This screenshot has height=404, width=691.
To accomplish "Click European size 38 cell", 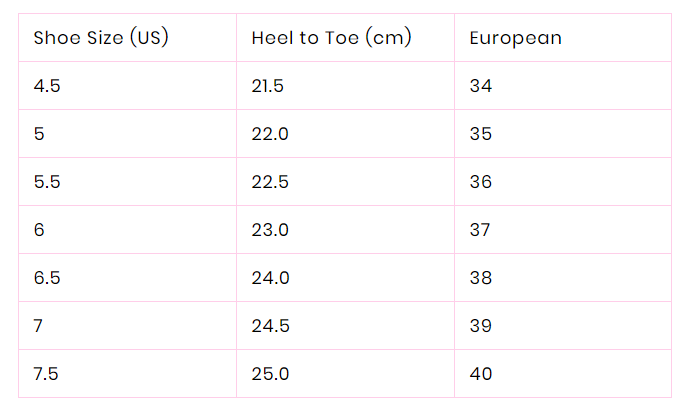I will pos(481,278).
